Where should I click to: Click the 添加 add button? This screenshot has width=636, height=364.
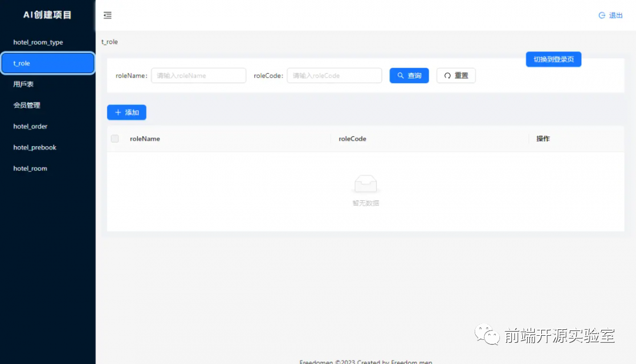coord(127,112)
